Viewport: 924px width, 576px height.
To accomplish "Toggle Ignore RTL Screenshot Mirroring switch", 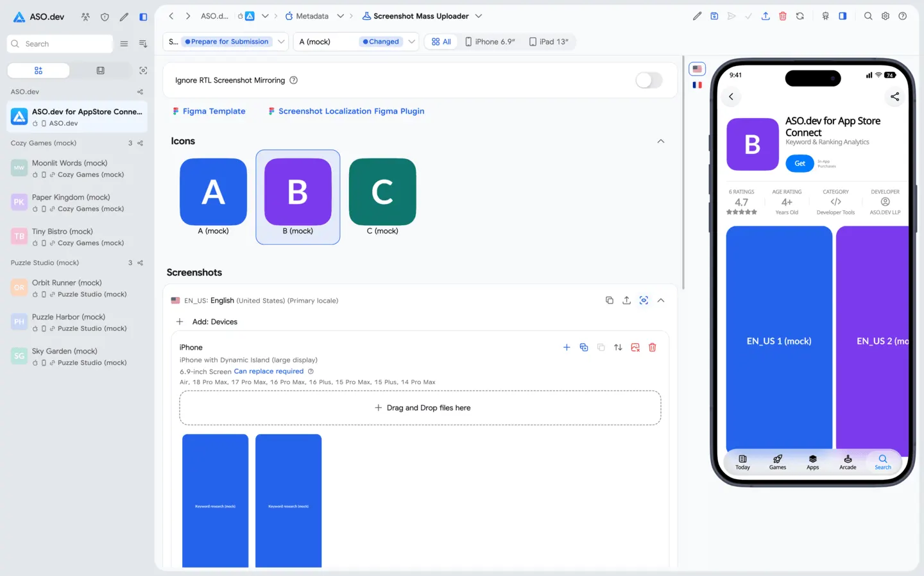I will click(649, 80).
